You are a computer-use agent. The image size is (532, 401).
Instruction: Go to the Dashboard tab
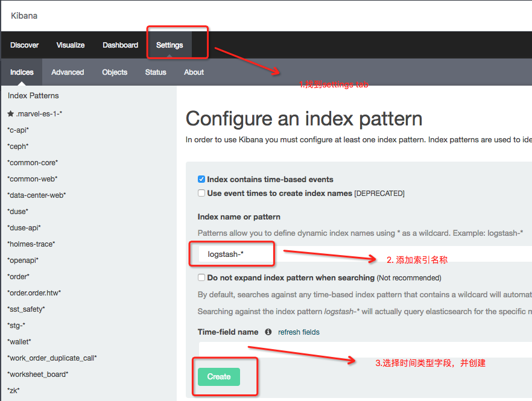(121, 45)
